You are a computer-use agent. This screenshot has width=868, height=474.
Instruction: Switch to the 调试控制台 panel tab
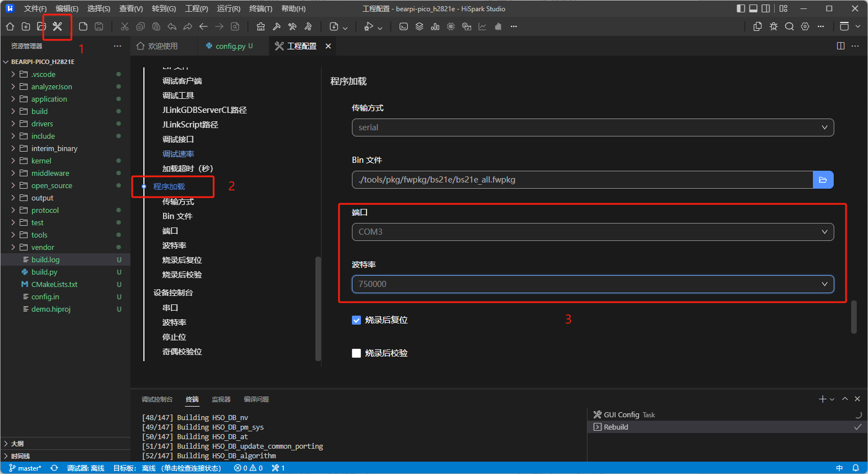tap(157, 399)
